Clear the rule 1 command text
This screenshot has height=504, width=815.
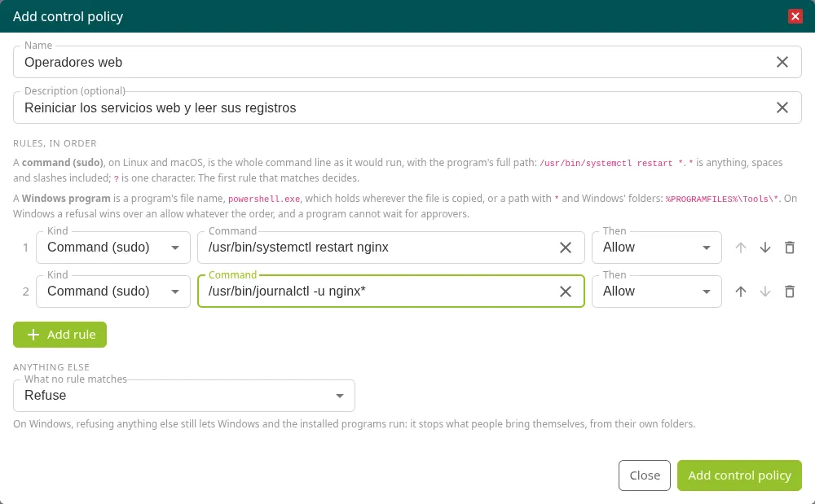point(566,248)
